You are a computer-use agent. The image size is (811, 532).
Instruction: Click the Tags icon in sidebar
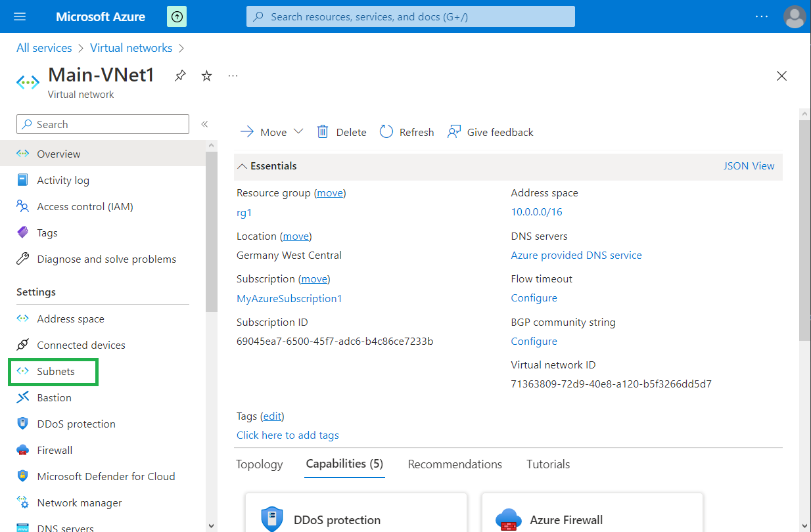(x=23, y=233)
